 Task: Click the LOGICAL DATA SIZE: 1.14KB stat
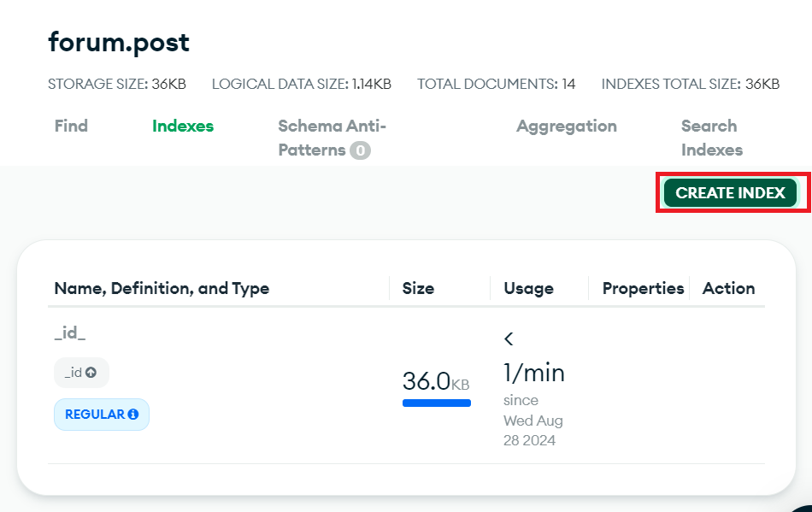[302, 84]
